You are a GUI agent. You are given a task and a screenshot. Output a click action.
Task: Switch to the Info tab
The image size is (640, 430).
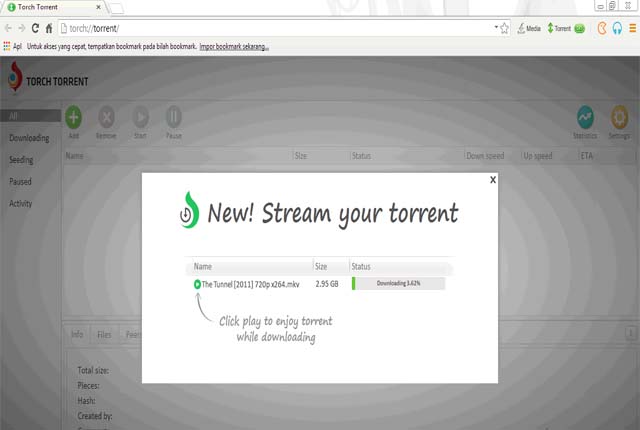[77, 335]
